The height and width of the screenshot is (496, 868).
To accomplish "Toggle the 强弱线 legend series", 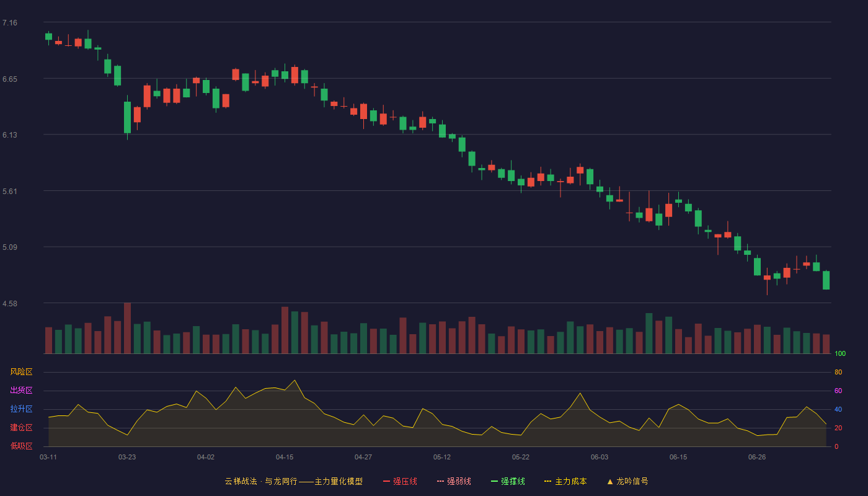I will pyautogui.click(x=454, y=481).
